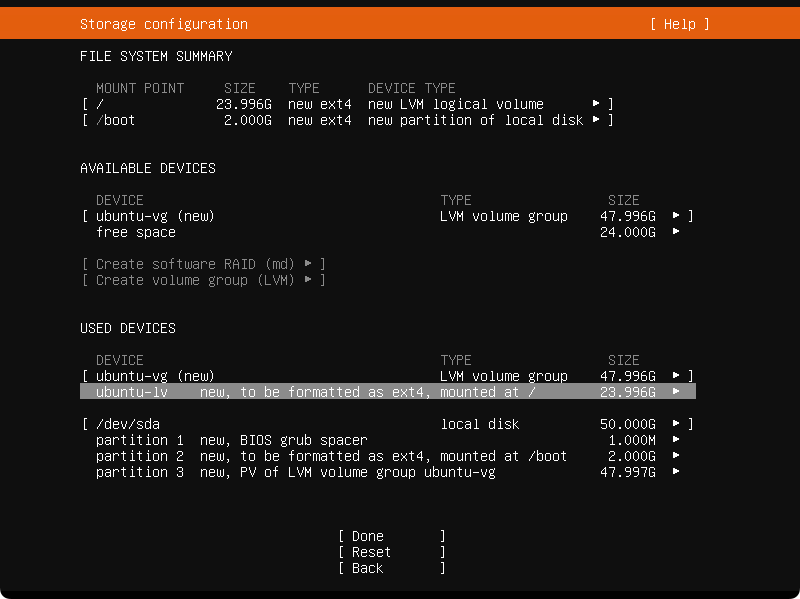The image size is (800, 599).
Task: Click arrow beside free space 24.000G
Action: [676, 232]
